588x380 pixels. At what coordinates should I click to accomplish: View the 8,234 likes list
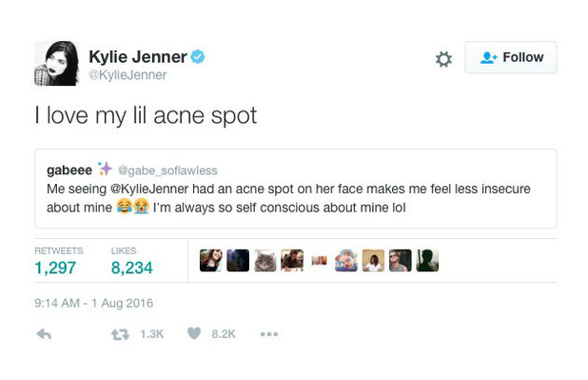pyautogui.click(x=131, y=261)
